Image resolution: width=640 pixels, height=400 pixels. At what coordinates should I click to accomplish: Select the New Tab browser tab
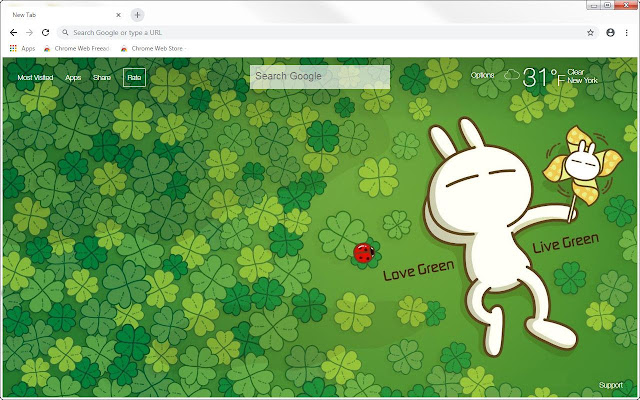click(65, 15)
